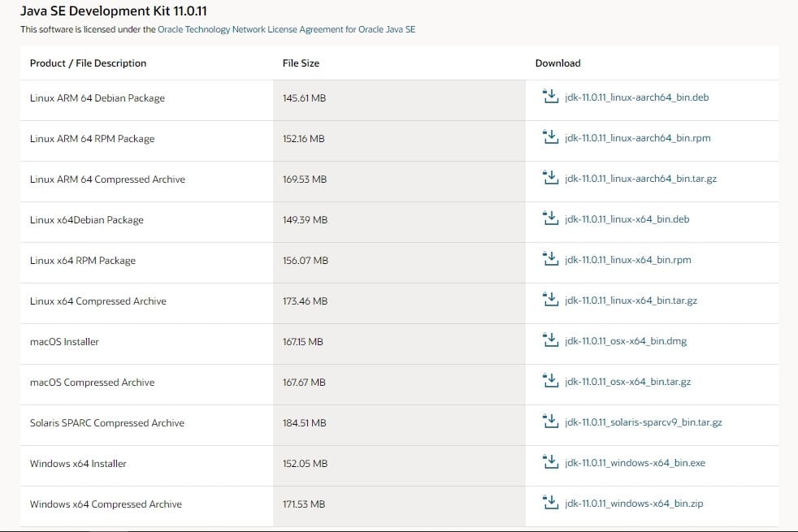Click download icon for linux-aarch64_bin.tar.gz
Viewport: 798px width, 532px height.
pyautogui.click(x=550, y=178)
